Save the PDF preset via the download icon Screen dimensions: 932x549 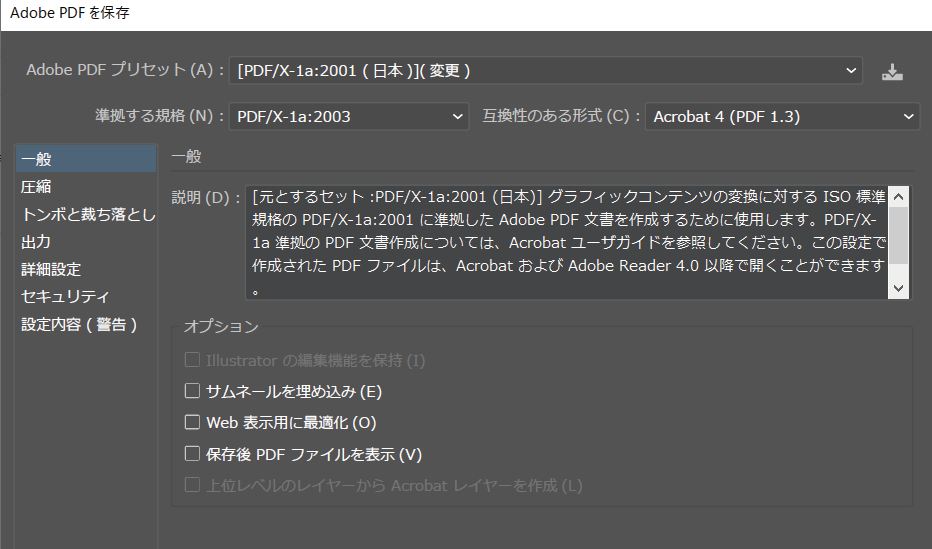(892, 72)
